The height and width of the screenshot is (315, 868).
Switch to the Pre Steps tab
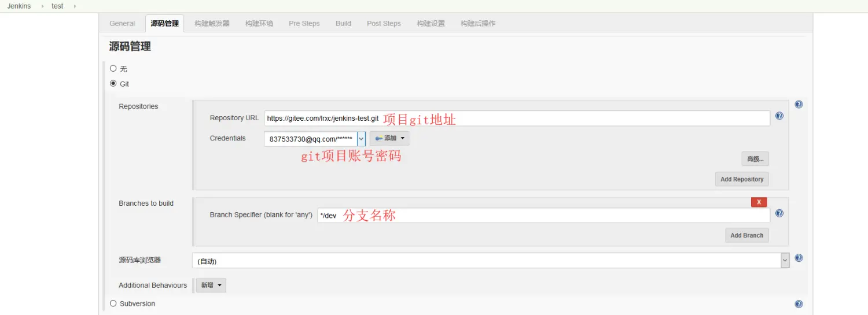tap(304, 24)
